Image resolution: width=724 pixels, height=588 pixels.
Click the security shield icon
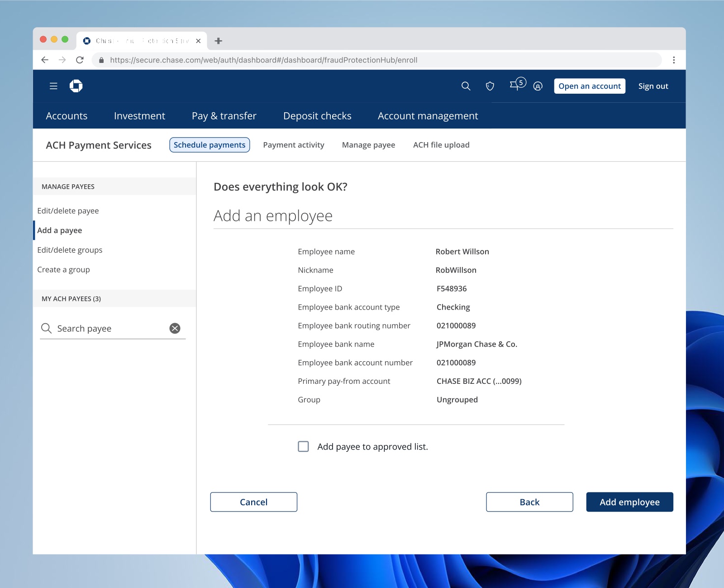coord(490,86)
